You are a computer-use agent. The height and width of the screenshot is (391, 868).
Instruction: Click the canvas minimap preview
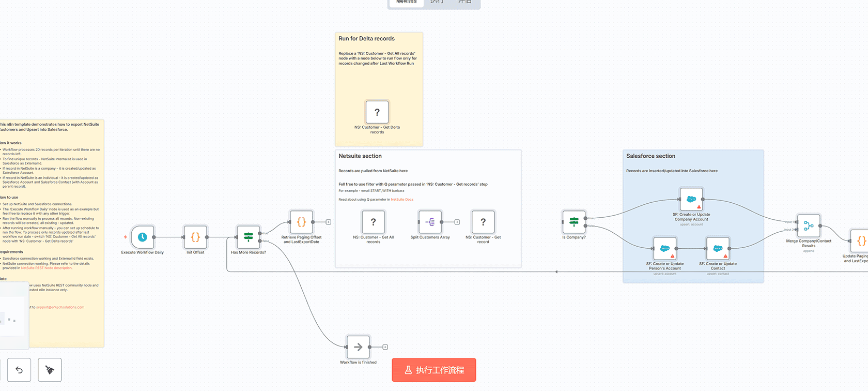pos(13,315)
